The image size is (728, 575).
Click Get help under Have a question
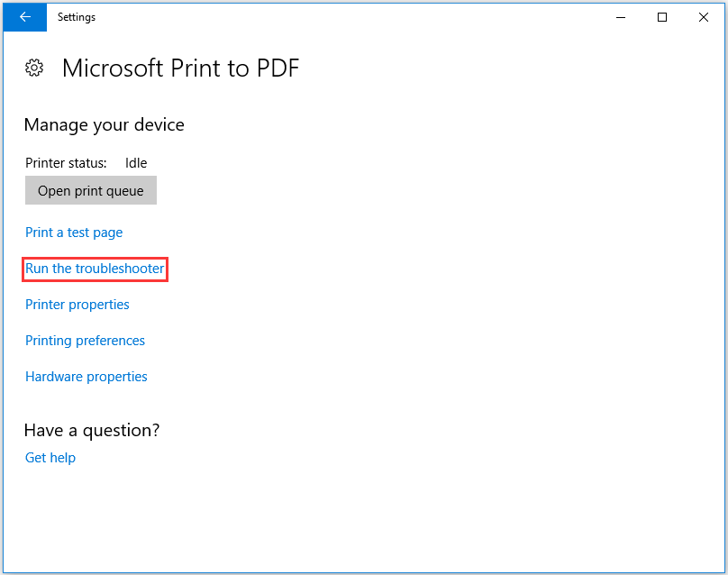point(50,457)
